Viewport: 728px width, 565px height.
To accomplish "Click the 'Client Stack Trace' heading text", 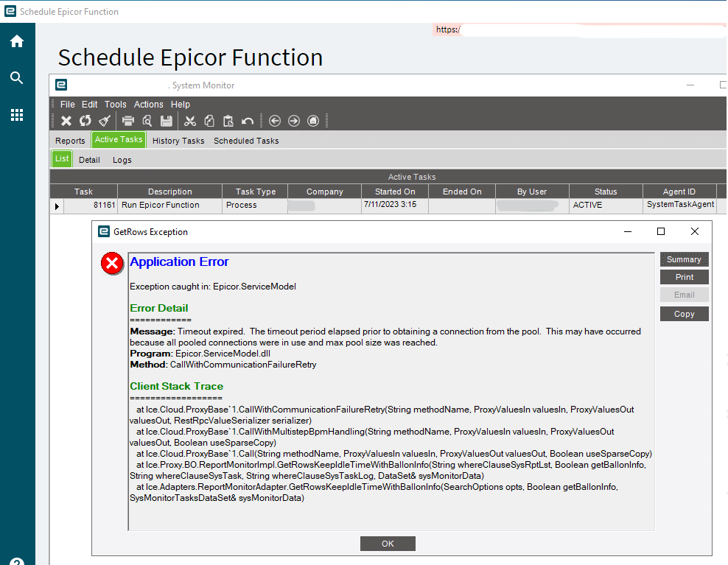I will [x=176, y=386].
